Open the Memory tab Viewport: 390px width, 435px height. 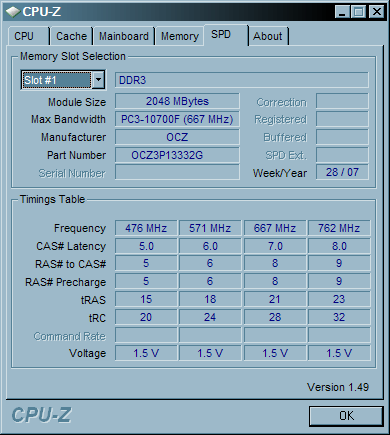tap(180, 36)
